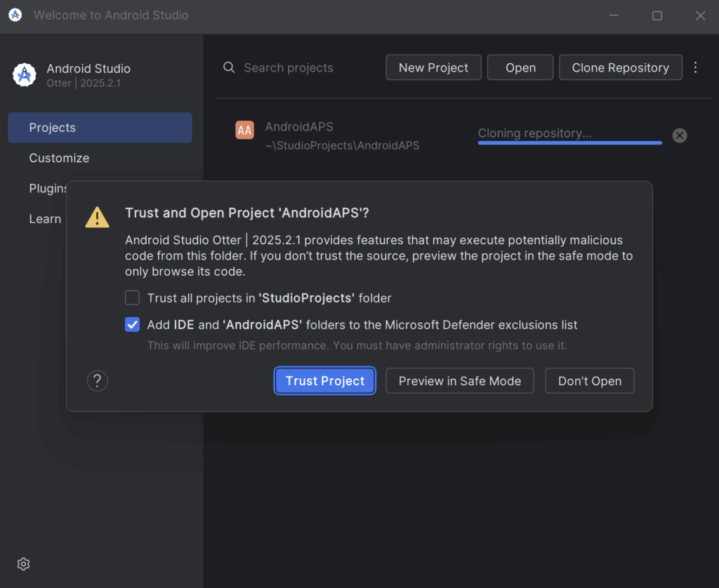Screen dimensions: 719x588
Task: Cancel the repository cloning with X icon
Action: (x=679, y=135)
